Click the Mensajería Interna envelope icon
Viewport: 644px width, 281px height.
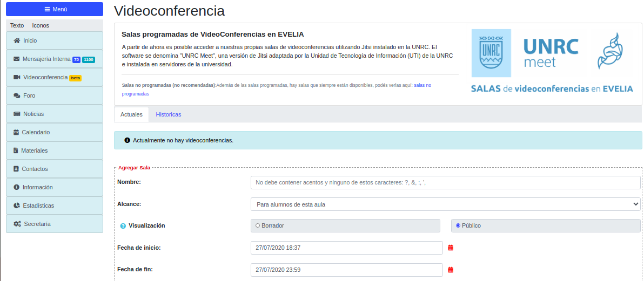[16, 59]
